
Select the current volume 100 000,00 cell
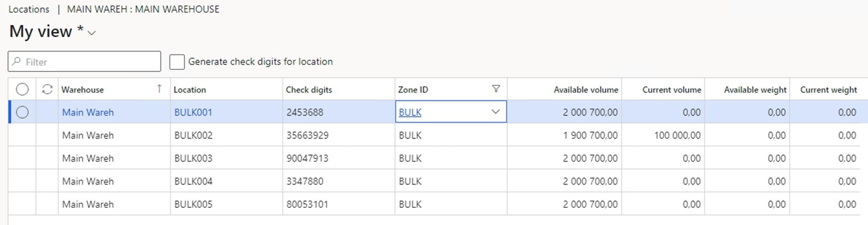coord(677,136)
